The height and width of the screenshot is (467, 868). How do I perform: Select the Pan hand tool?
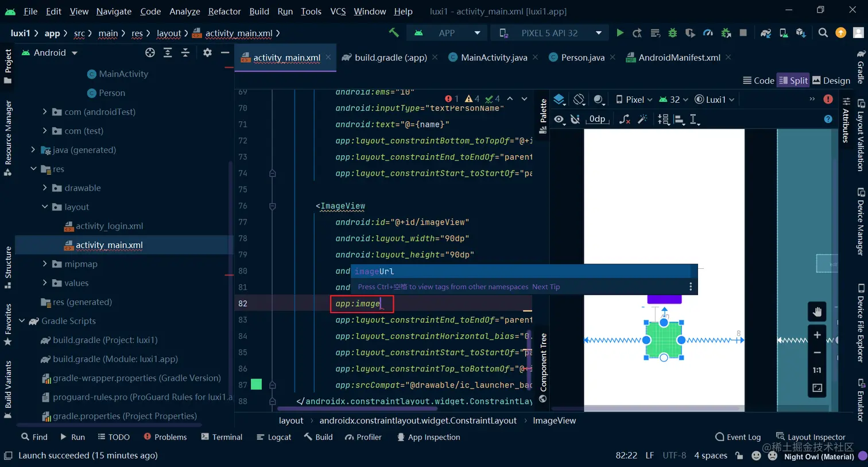(817, 312)
